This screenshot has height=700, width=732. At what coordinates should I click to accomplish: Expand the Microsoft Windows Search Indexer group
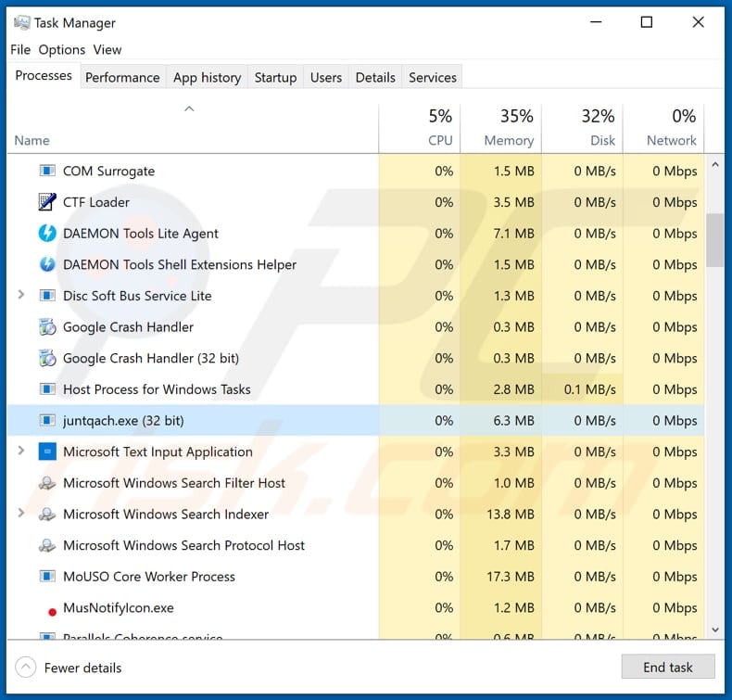[x=21, y=514]
